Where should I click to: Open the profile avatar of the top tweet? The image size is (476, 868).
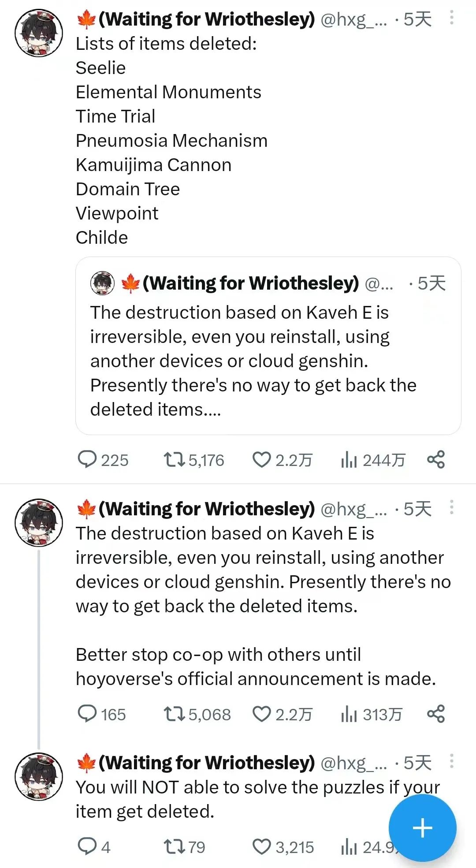(x=39, y=32)
